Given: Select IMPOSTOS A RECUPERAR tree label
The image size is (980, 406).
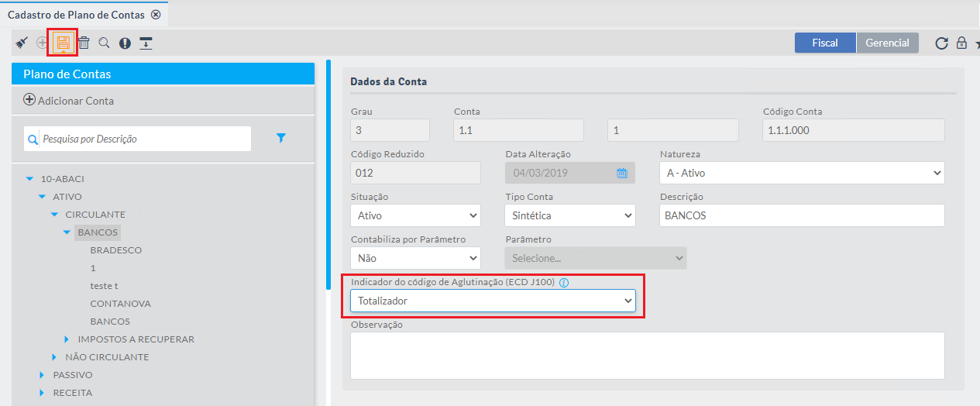Looking at the screenshot, I should pyautogui.click(x=136, y=339).
